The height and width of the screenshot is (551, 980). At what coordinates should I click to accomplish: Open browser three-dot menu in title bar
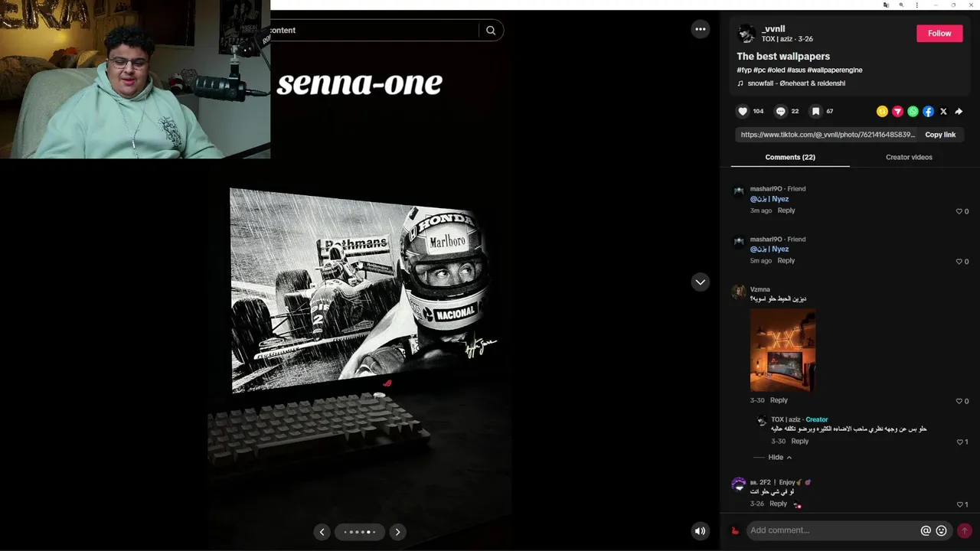tap(916, 5)
